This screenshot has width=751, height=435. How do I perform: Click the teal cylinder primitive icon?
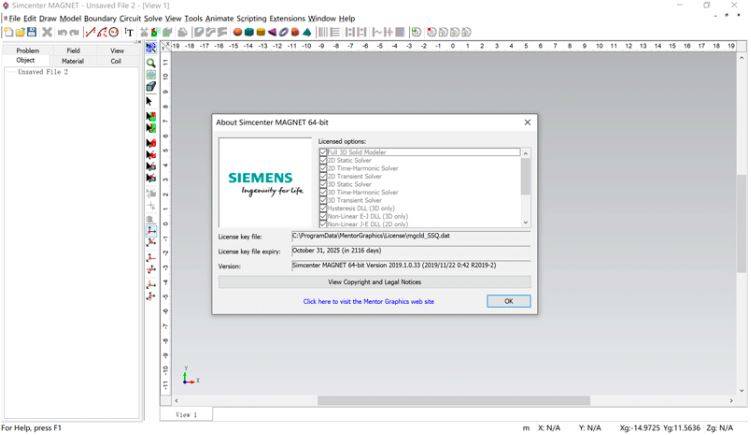point(249,33)
